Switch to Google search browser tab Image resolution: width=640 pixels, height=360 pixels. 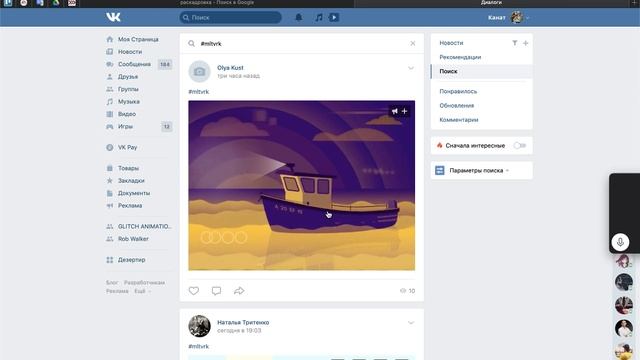coord(217,3)
